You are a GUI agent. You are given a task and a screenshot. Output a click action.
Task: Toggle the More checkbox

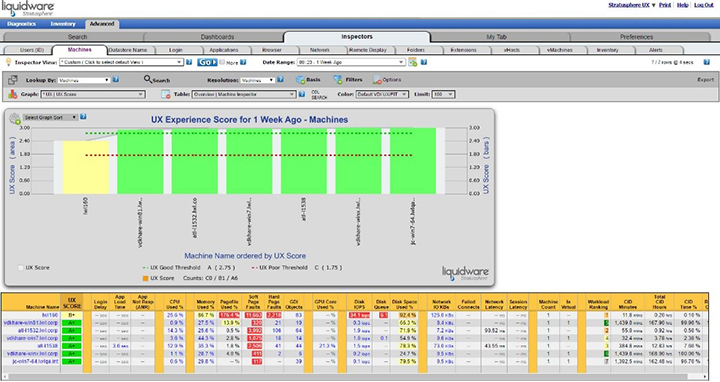coord(222,62)
